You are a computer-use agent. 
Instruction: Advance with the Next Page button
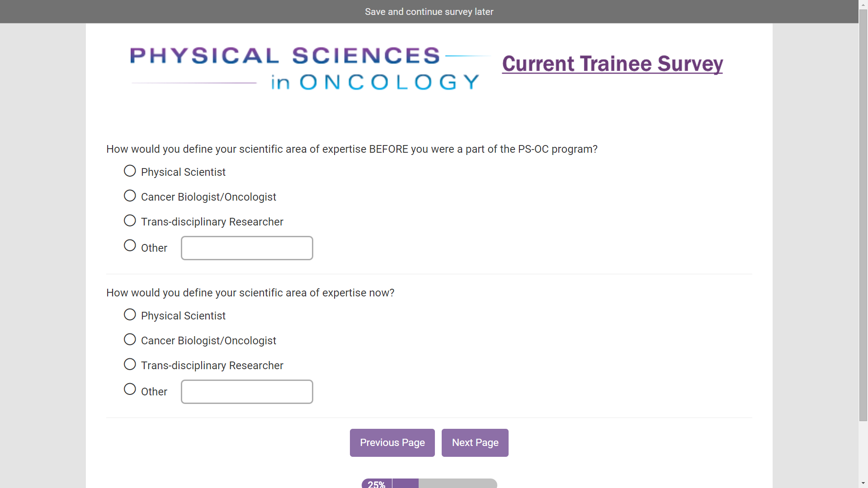coord(475,443)
